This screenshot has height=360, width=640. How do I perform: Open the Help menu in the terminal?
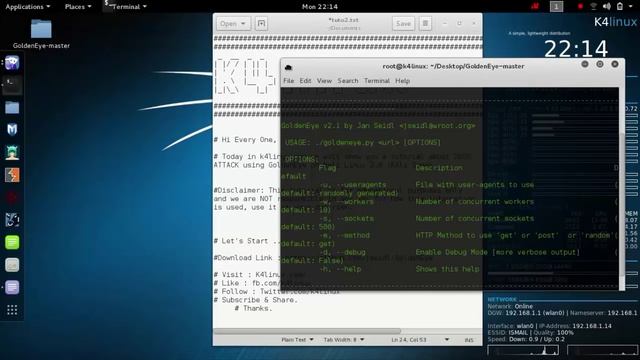click(x=402, y=81)
